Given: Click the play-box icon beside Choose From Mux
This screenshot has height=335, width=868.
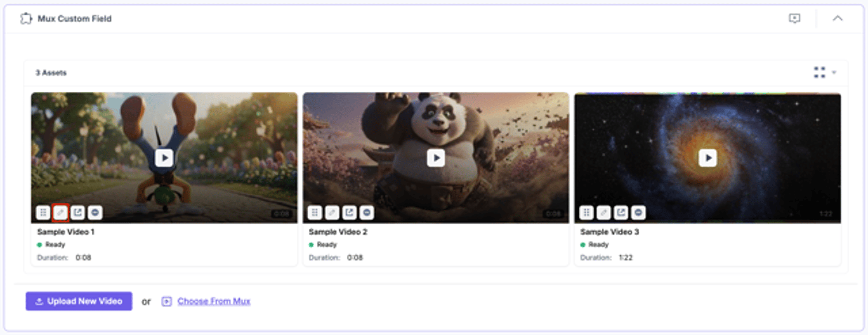Looking at the screenshot, I should click(x=166, y=301).
